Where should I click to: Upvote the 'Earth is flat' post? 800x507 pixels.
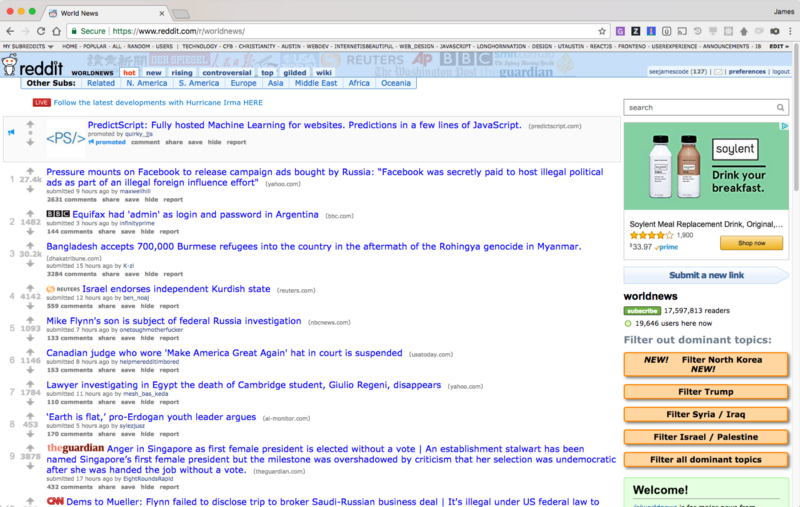[x=30, y=416]
